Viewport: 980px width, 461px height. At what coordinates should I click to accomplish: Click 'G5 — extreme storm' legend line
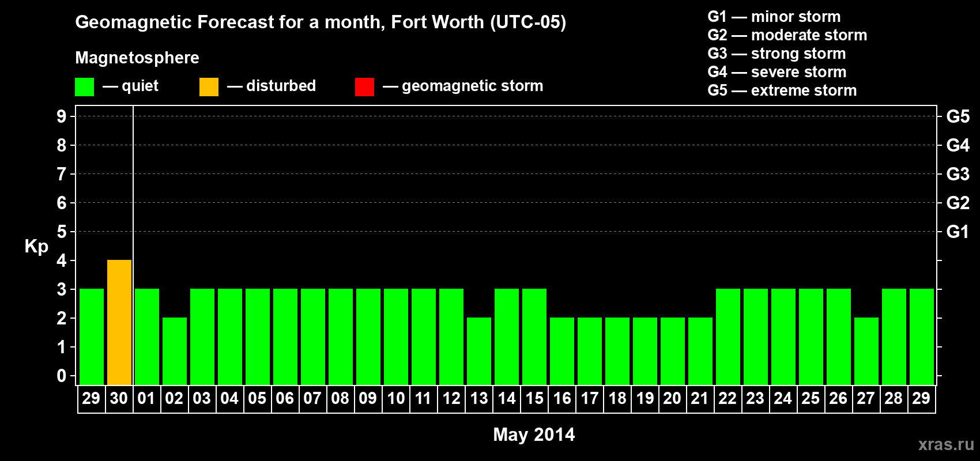pyautogui.click(x=782, y=90)
